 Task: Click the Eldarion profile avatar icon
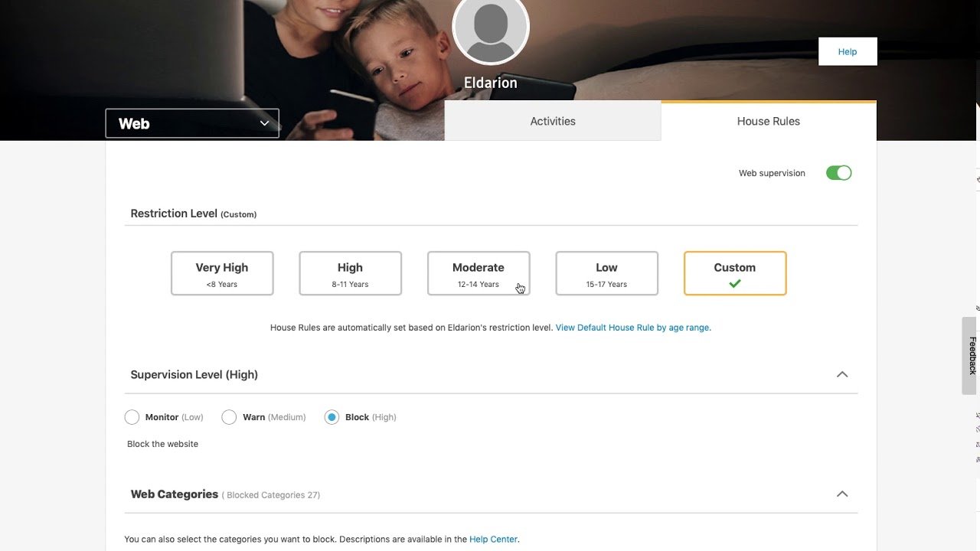pos(491,29)
